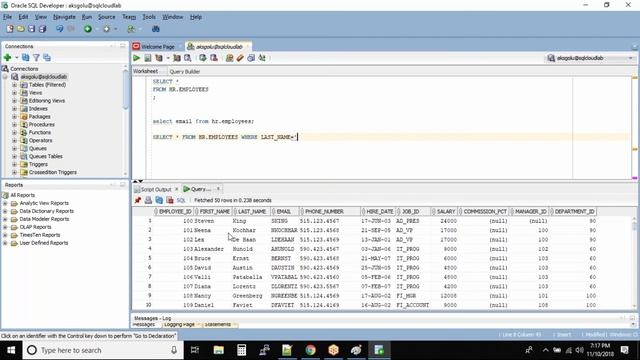Open File Explorer from the taskbar
Image resolution: width=640 pixels, height=360 pixels.
[219, 350]
